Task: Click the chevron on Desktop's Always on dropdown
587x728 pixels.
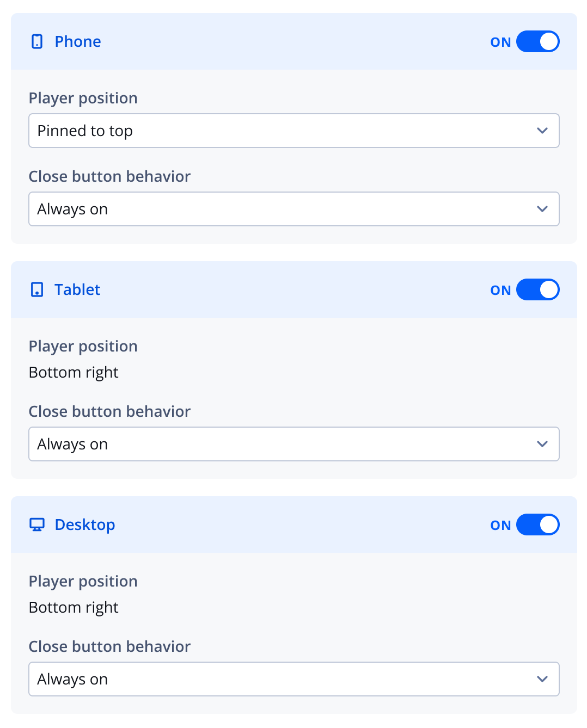Action: point(542,679)
